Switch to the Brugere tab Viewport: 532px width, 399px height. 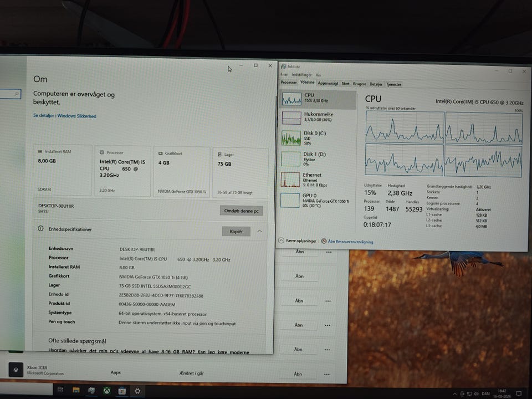(359, 84)
